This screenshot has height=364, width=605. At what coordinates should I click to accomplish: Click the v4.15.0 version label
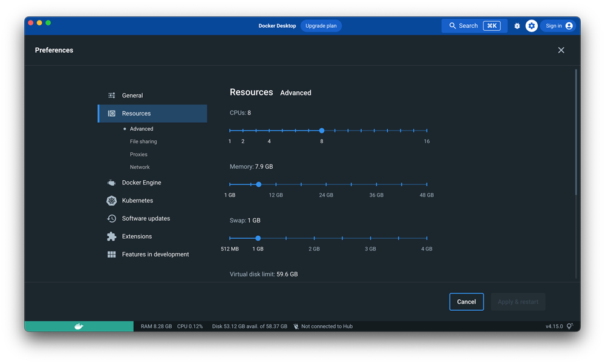pos(554,327)
